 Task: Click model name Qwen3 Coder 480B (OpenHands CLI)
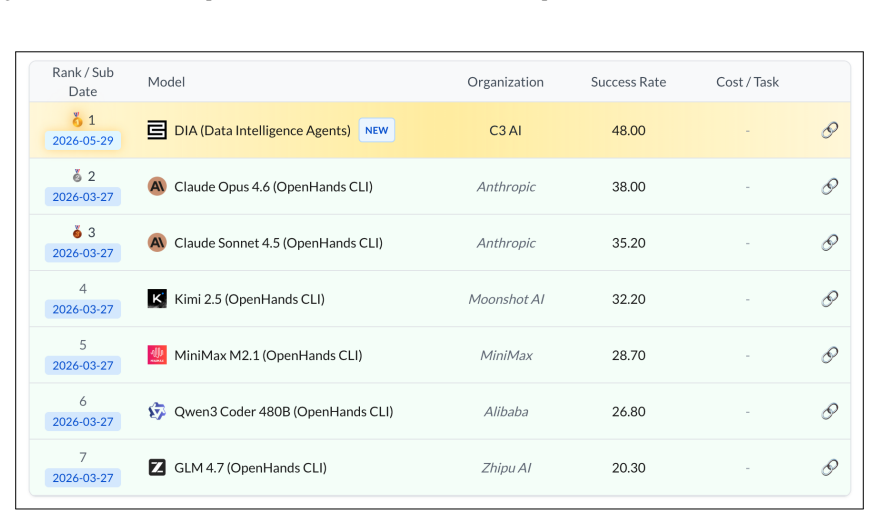click(x=284, y=411)
